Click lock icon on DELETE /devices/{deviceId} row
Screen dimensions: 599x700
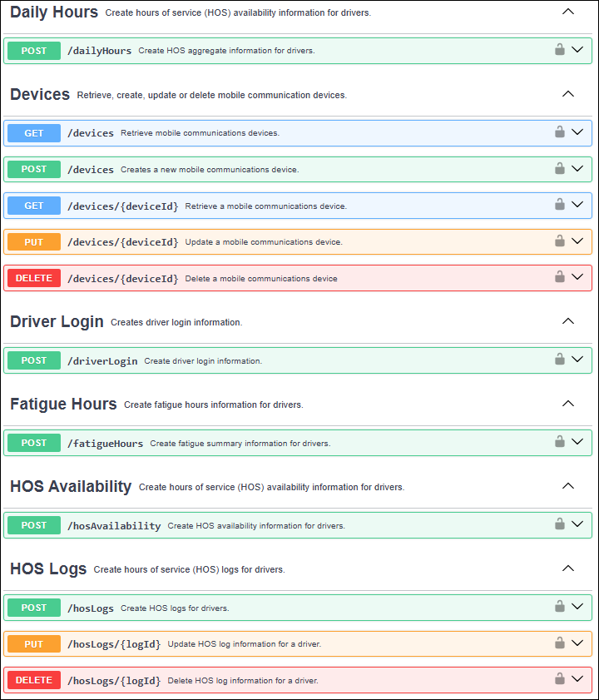tap(560, 277)
